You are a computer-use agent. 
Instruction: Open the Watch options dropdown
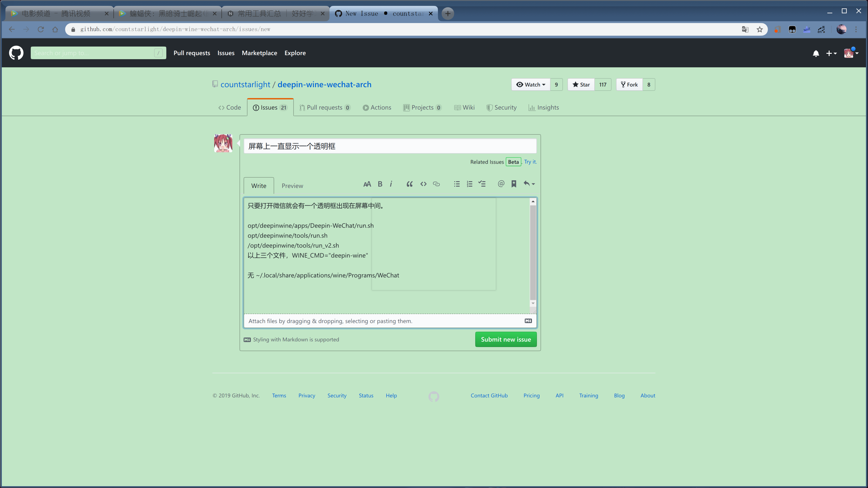[x=531, y=84]
